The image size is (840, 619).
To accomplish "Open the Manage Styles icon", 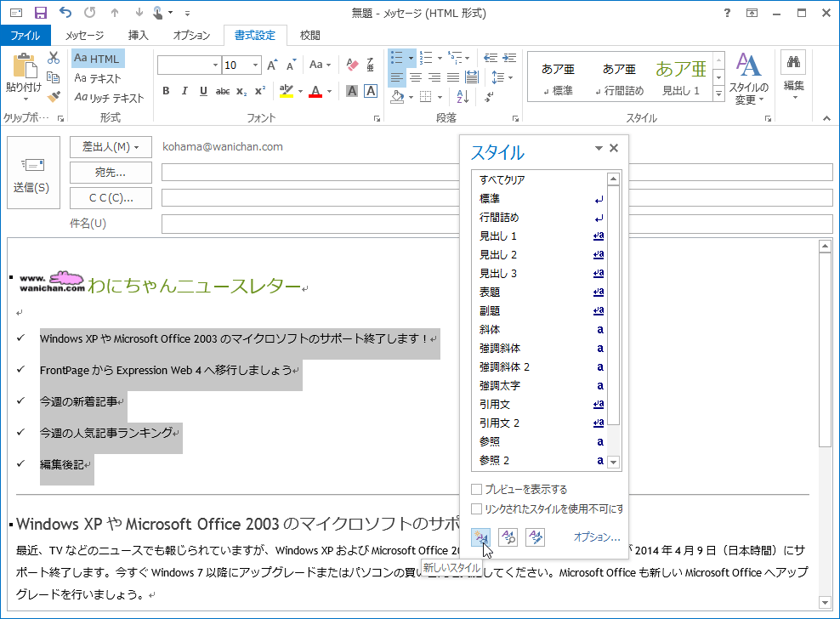I will [x=535, y=537].
